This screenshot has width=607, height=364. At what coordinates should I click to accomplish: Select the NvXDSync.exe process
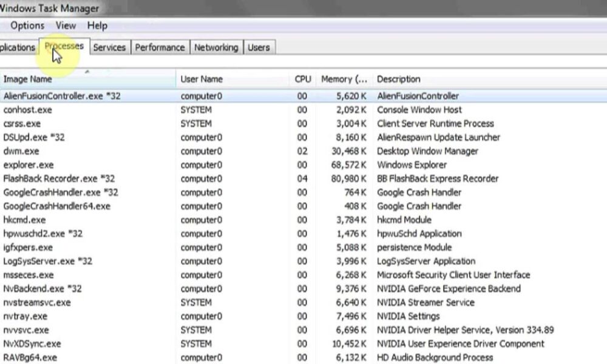click(x=303, y=343)
